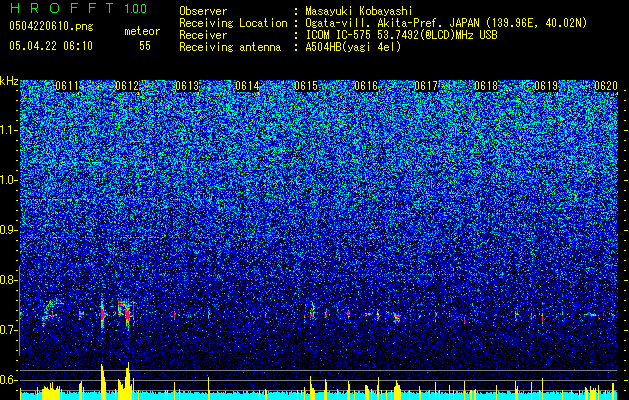Click the 0613 time marker
629x400 pixels.
click(x=187, y=86)
